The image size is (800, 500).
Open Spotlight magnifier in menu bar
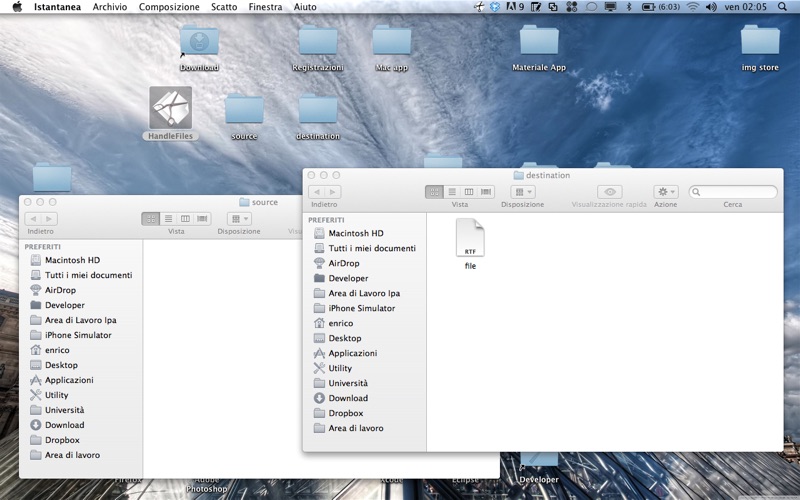pos(782,7)
